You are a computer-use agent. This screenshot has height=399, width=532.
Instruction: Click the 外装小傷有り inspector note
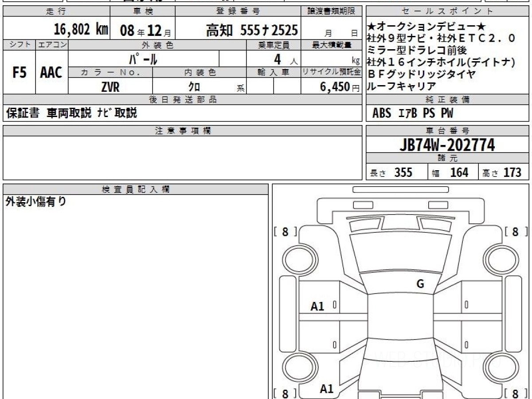coord(36,202)
